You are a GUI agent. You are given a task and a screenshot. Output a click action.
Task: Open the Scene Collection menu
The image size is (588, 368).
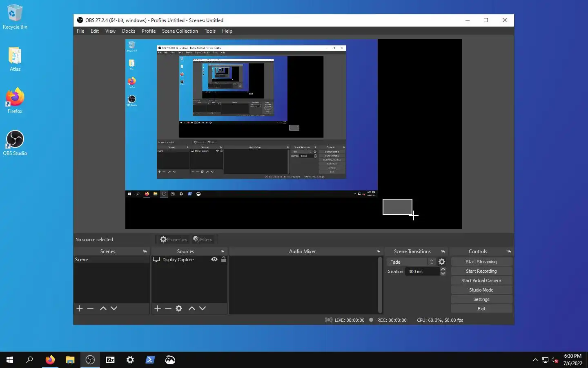click(180, 31)
